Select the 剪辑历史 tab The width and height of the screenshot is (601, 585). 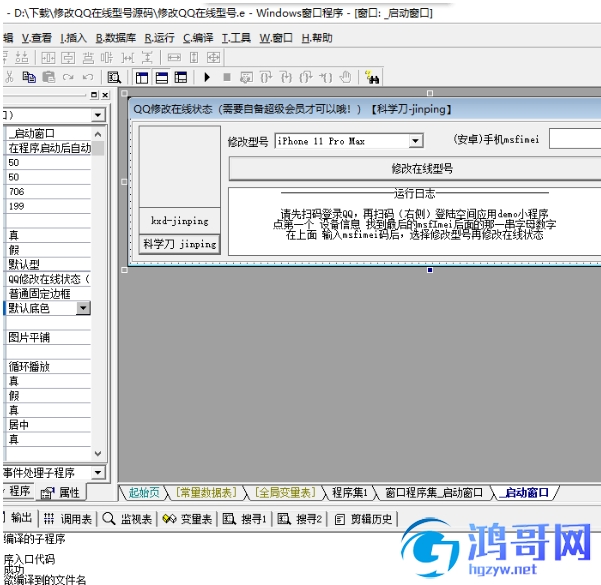click(364, 519)
